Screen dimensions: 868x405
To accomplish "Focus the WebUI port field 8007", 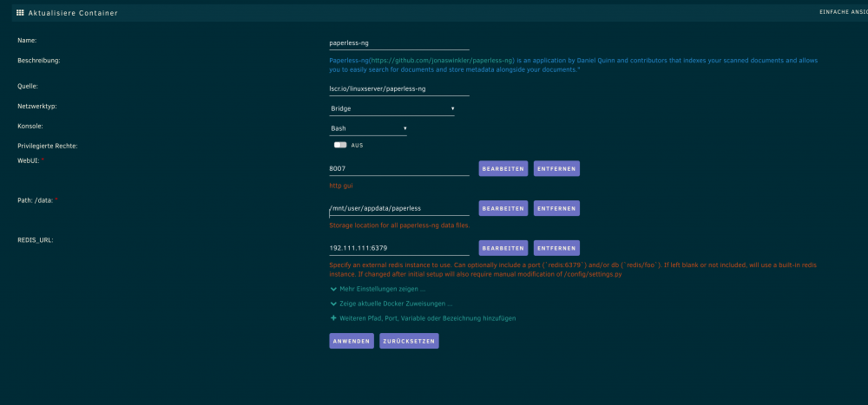I will tap(399, 168).
